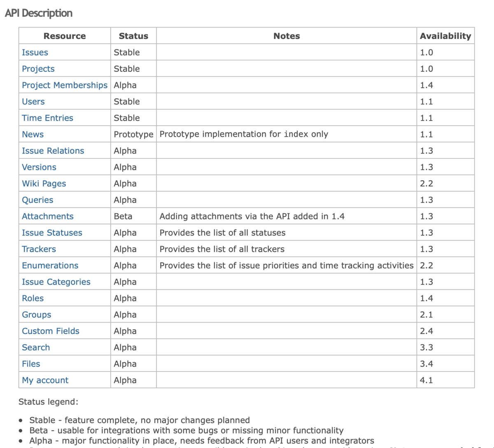Follow the Issue Categories link
The height and width of the screenshot is (448, 494).
[x=56, y=282]
